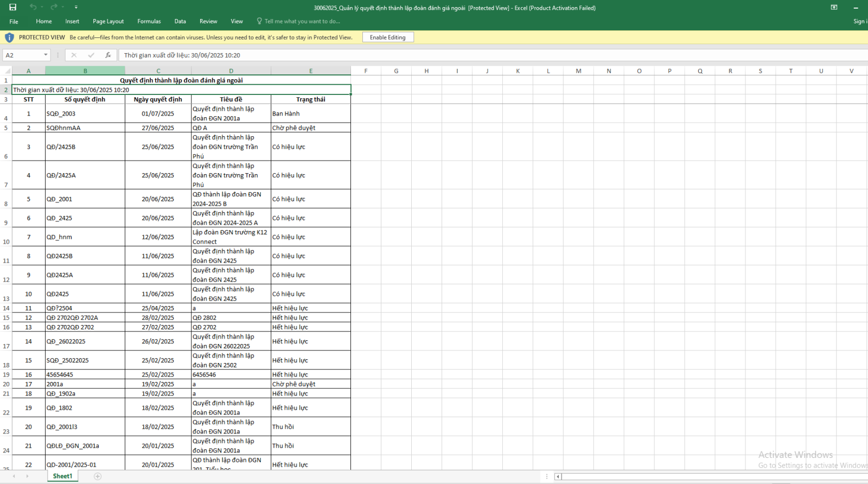Click the Redo arrow icon

[54, 7]
